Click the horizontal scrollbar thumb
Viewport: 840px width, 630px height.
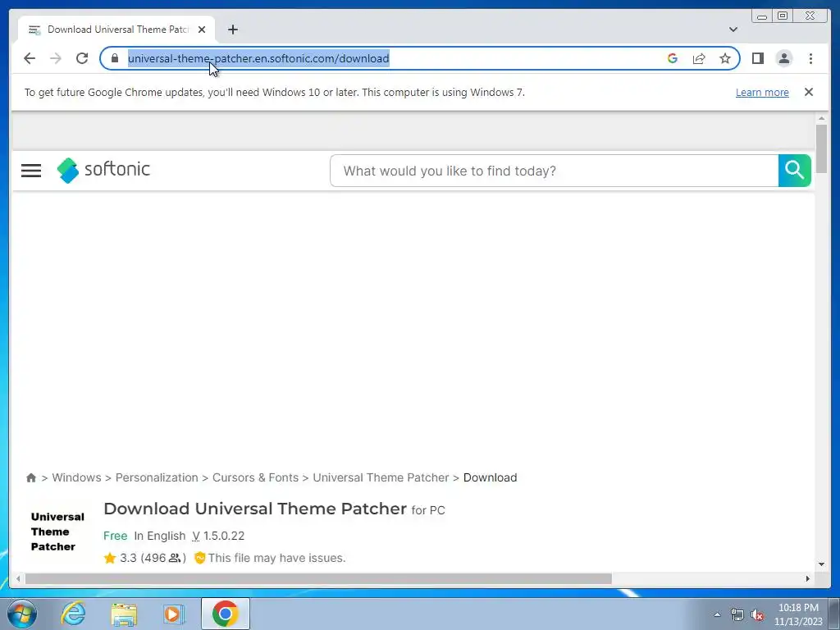point(318,578)
